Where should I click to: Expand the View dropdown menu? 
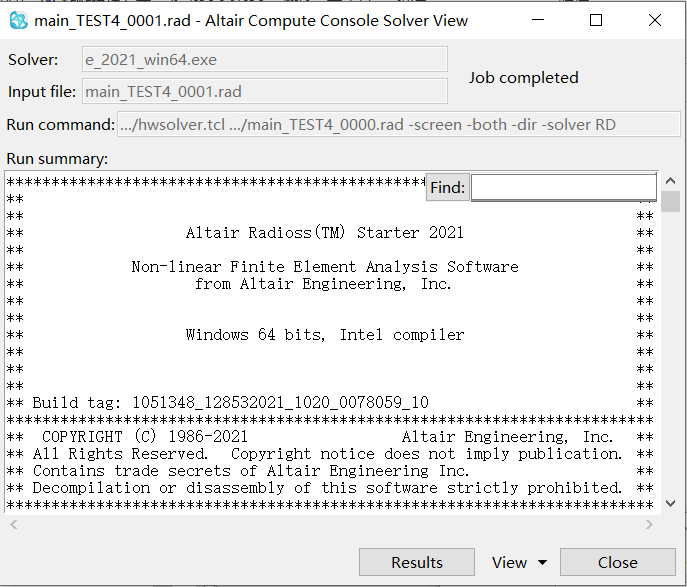click(x=519, y=562)
